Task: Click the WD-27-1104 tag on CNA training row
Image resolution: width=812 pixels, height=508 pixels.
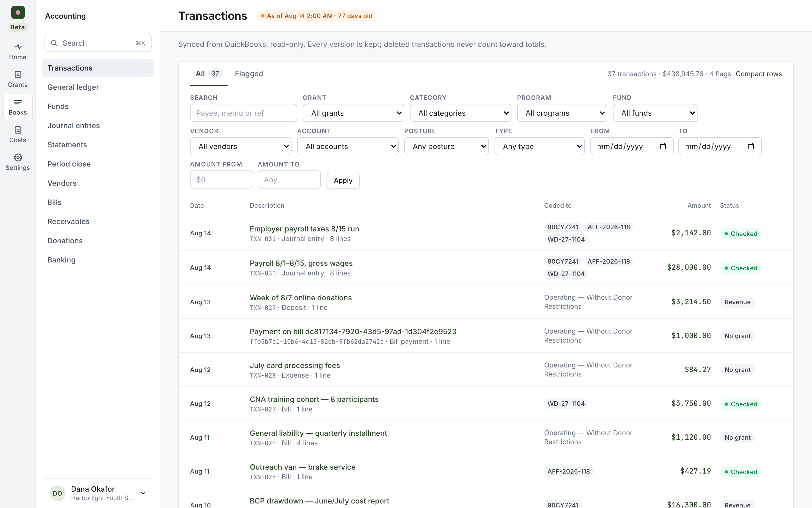Action: tap(566, 404)
